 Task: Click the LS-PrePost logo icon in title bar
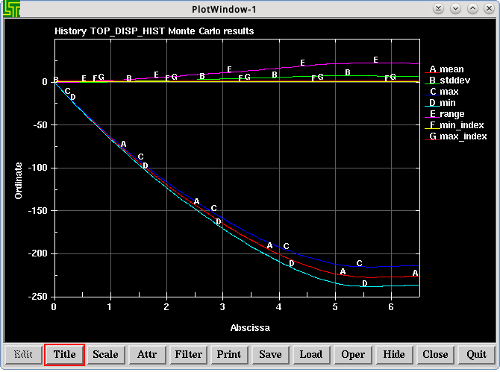(x=11, y=9)
